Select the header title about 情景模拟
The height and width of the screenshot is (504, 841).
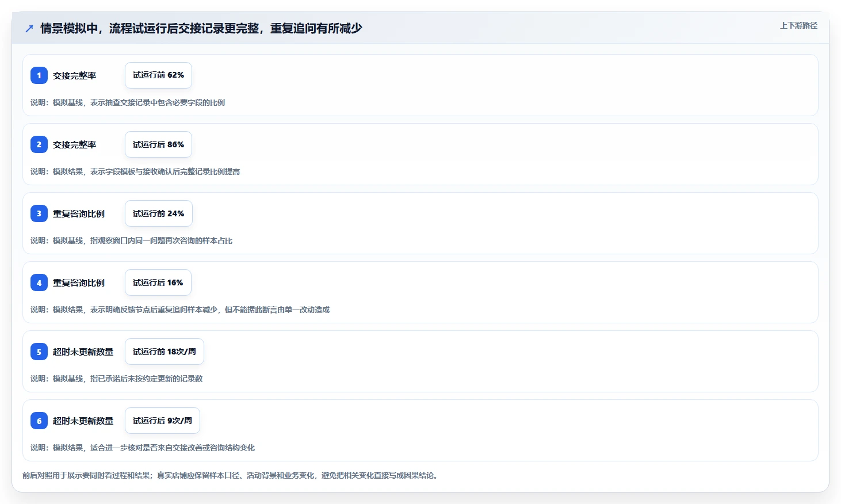click(201, 28)
